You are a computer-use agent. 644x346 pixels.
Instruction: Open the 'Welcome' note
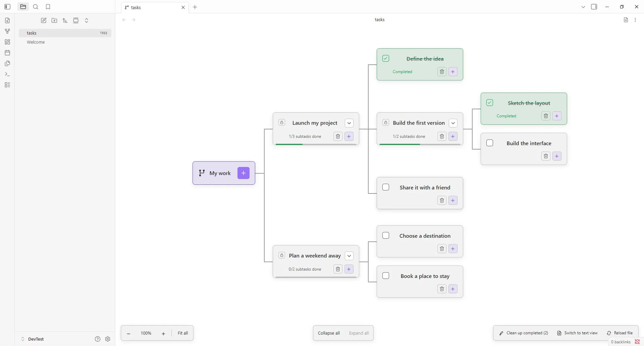tap(65, 42)
